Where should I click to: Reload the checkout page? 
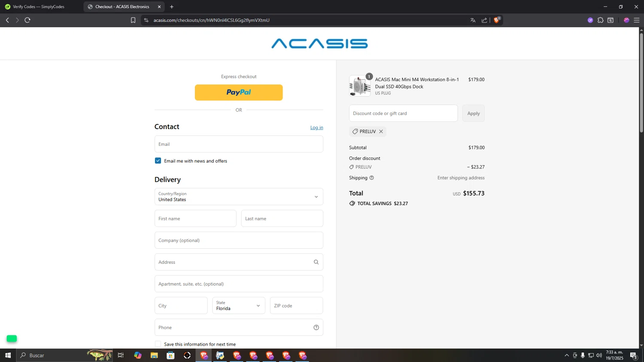coord(27,20)
